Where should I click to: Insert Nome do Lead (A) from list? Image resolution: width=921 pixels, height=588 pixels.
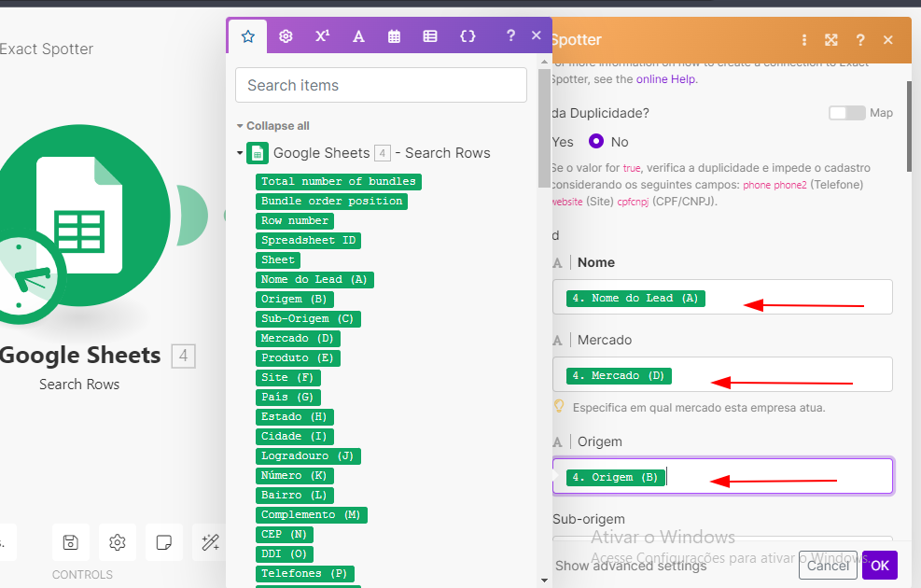point(314,280)
